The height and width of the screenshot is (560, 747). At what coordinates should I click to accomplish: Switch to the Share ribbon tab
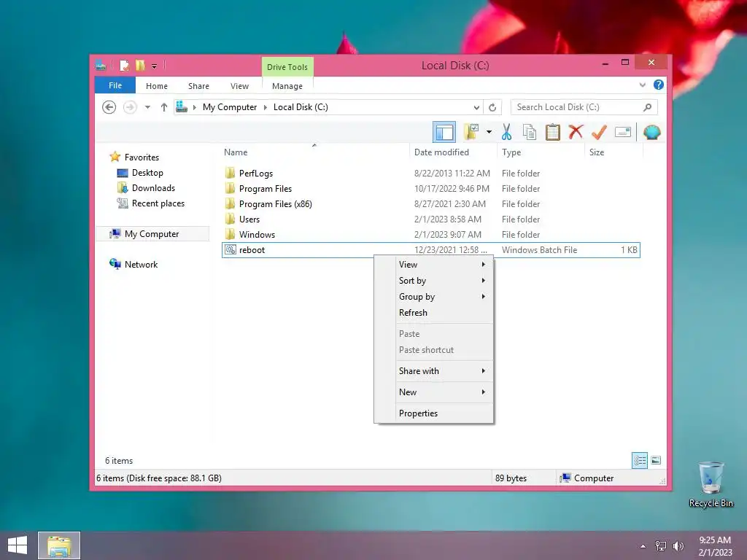pyautogui.click(x=198, y=86)
